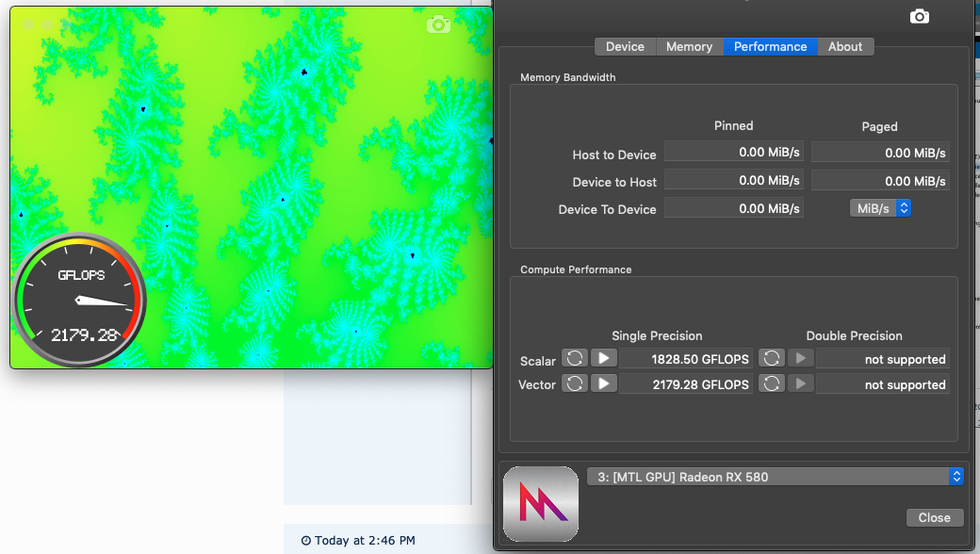Run the Scalar single precision benchmark
The image size is (980, 554).
pyautogui.click(x=604, y=358)
